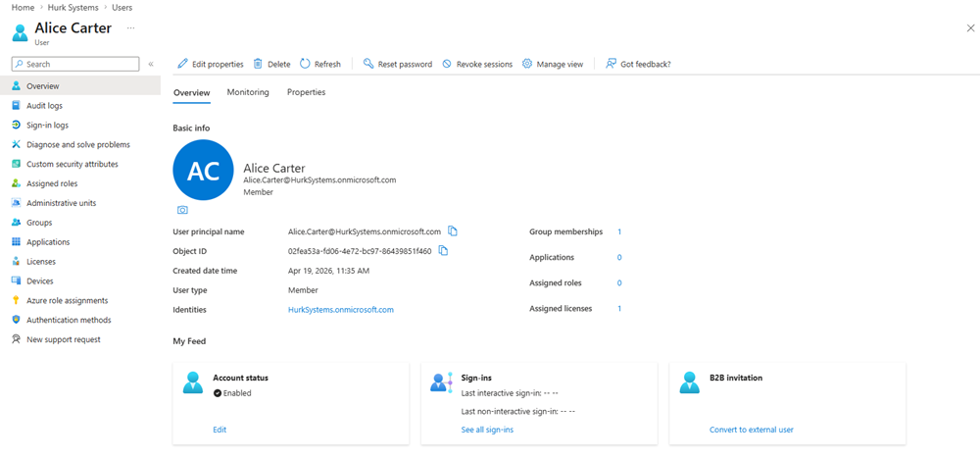Click the trash can Delete icon
The width and height of the screenshot is (980, 458).
(x=258, y=64)
